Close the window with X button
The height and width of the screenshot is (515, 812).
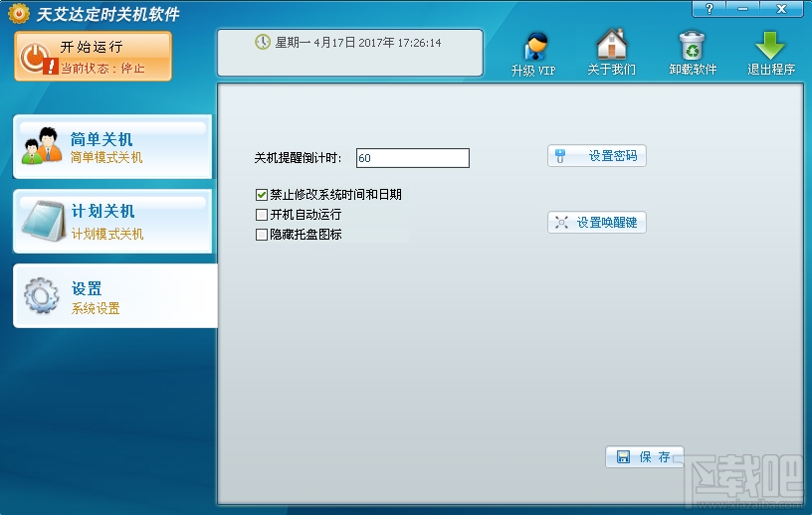click(781, 8)
